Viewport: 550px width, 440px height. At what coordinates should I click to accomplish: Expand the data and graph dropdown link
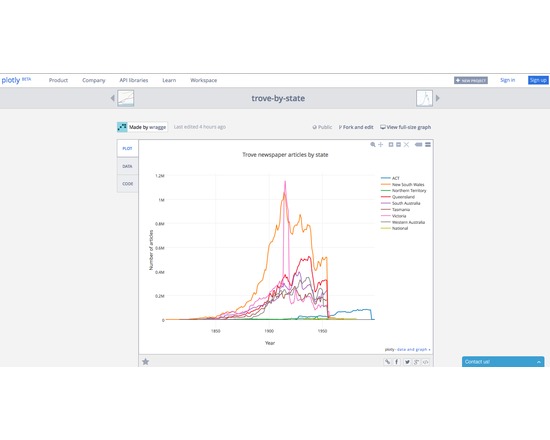[413, 349]
